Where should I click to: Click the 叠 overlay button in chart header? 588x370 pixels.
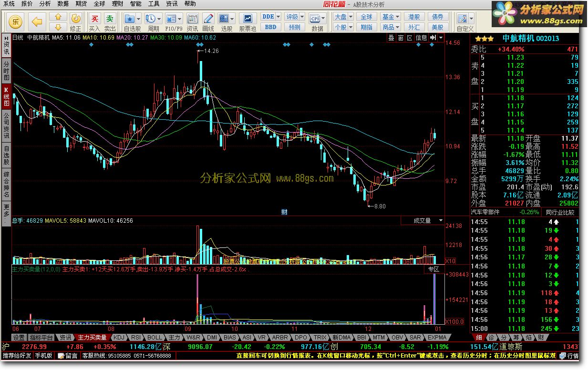391,38
